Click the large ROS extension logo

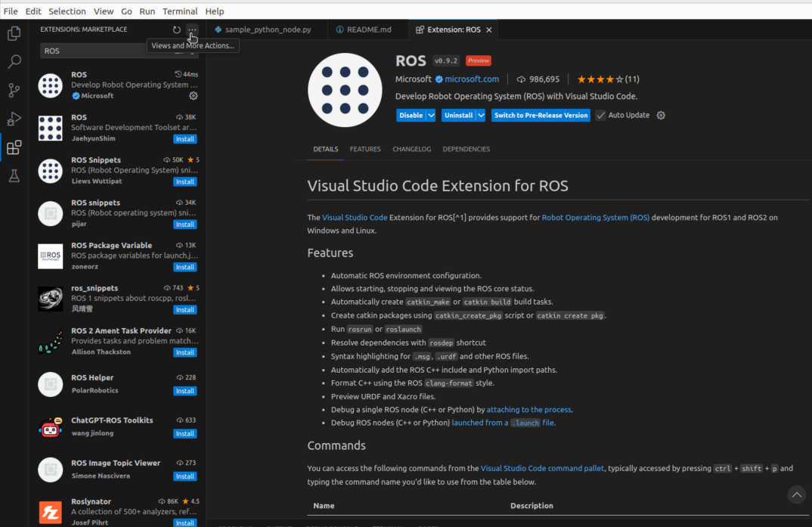coord(345,90)
